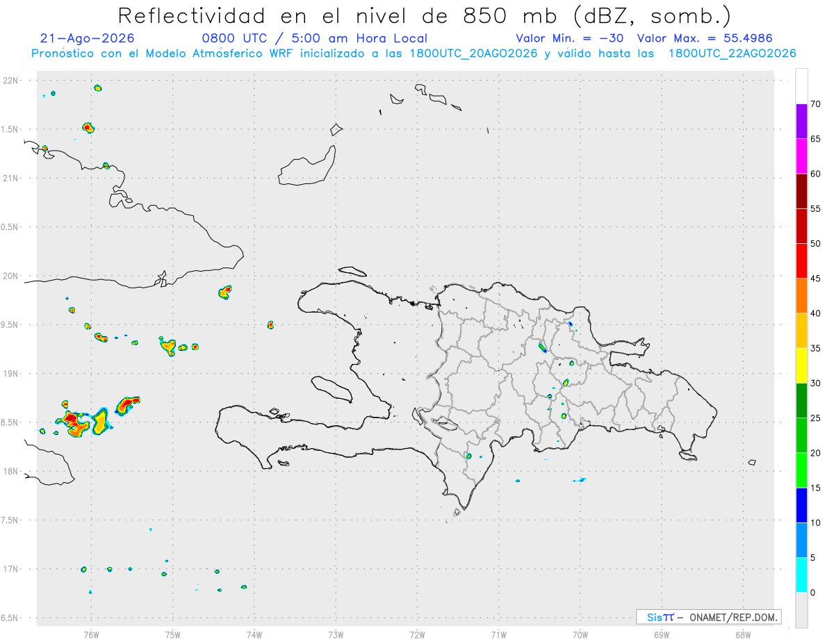Click the white above-70 segment of the colorbar
Viewport: 834px width, 644px height.
[801, 86]
